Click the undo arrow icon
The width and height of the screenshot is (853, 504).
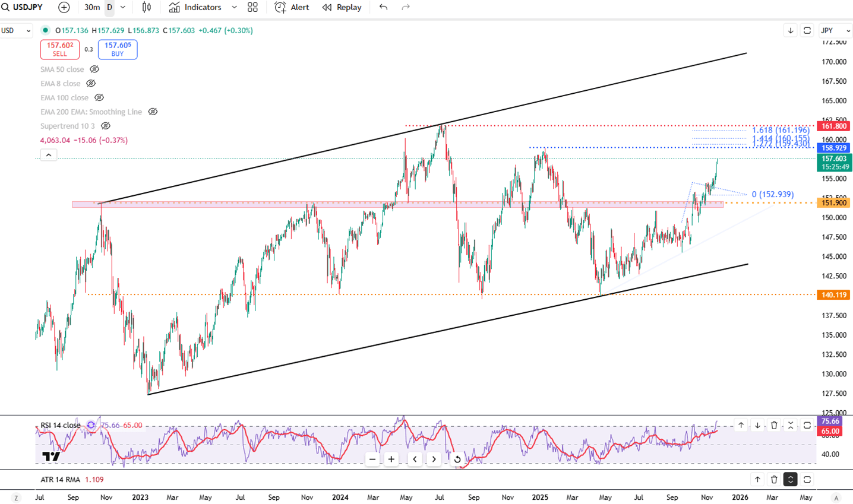(x=383, y=7)
